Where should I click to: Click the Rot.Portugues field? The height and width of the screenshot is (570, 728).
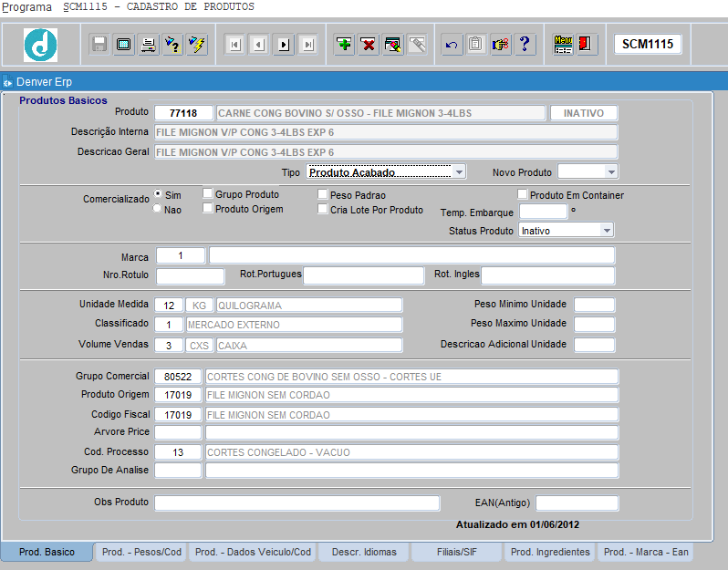pos(363,275)
